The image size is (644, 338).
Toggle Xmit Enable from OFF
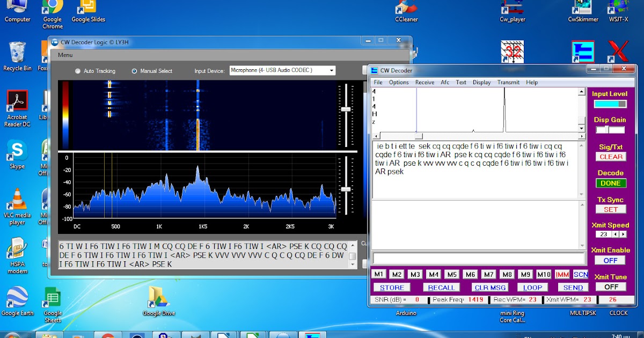tap(610, 260)
